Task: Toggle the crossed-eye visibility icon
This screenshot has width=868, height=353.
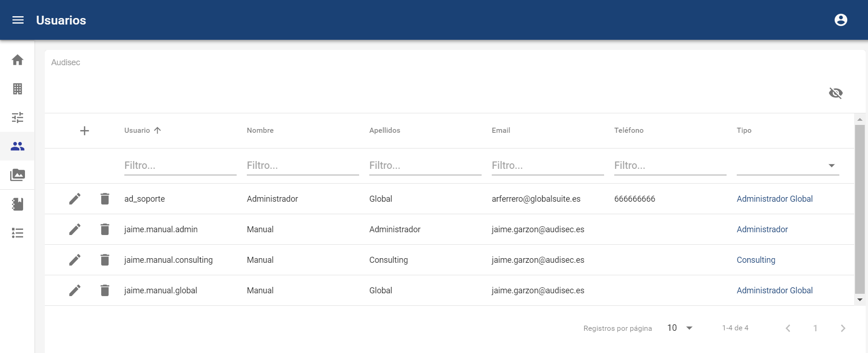Action: pyautogui.click(x=835, y=93)
